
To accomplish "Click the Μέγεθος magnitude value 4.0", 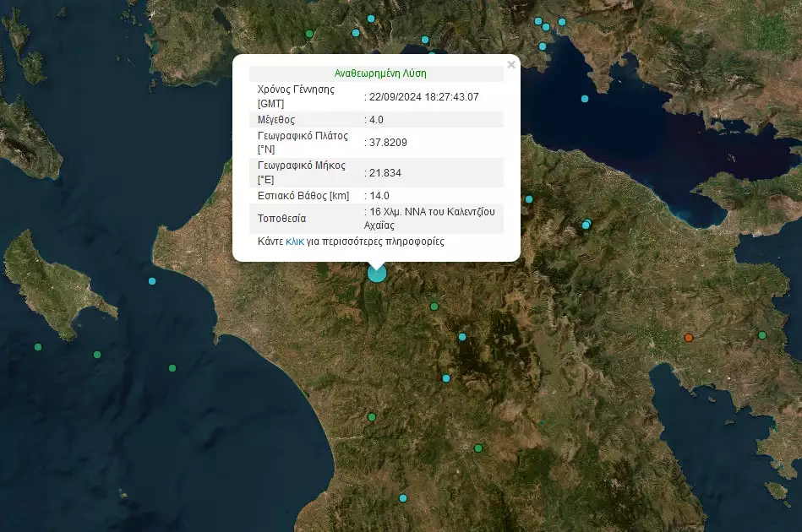I will (x=373, y=119).
